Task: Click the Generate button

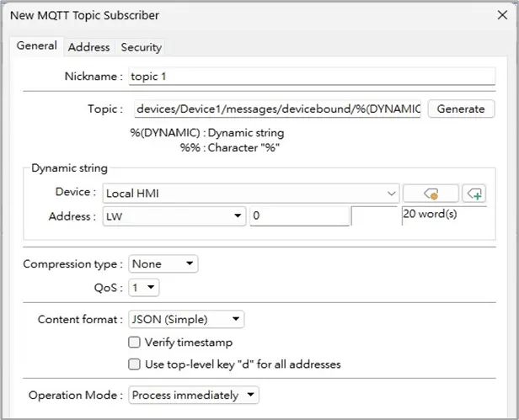Action: (x=461, y=109)
